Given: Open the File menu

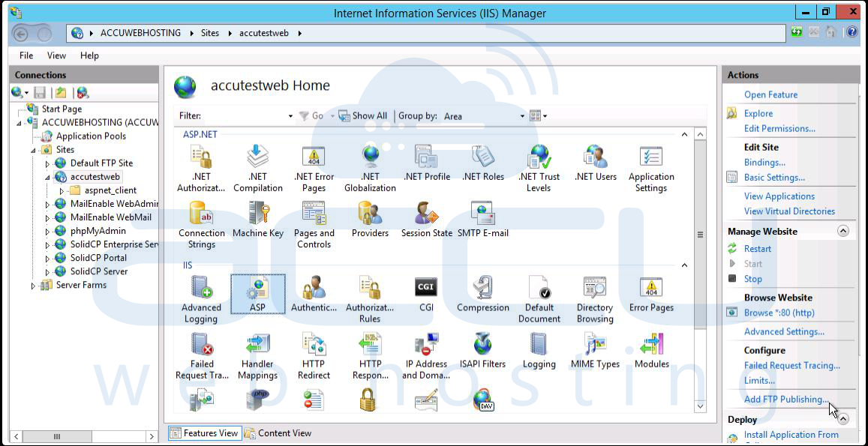Looking at the screenshot, I should 26,55.
